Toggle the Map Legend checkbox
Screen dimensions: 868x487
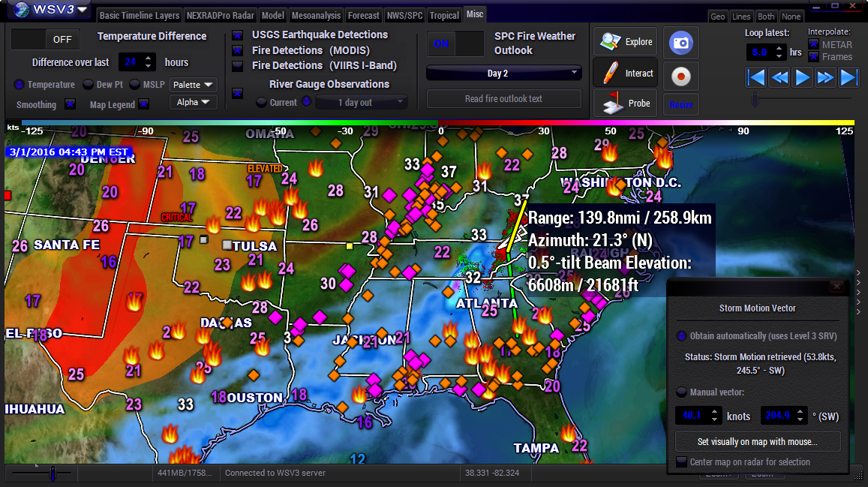144,104
